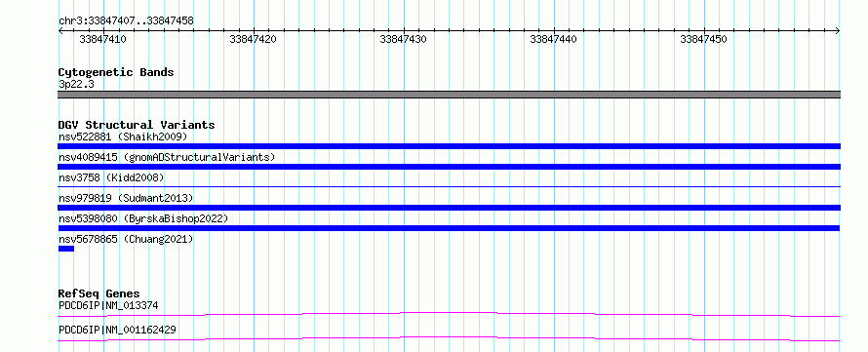Open variant nsv3758 (Kidd2008) label
The height and width of the screenshot is (352, 868).
(x=111, y=177)
